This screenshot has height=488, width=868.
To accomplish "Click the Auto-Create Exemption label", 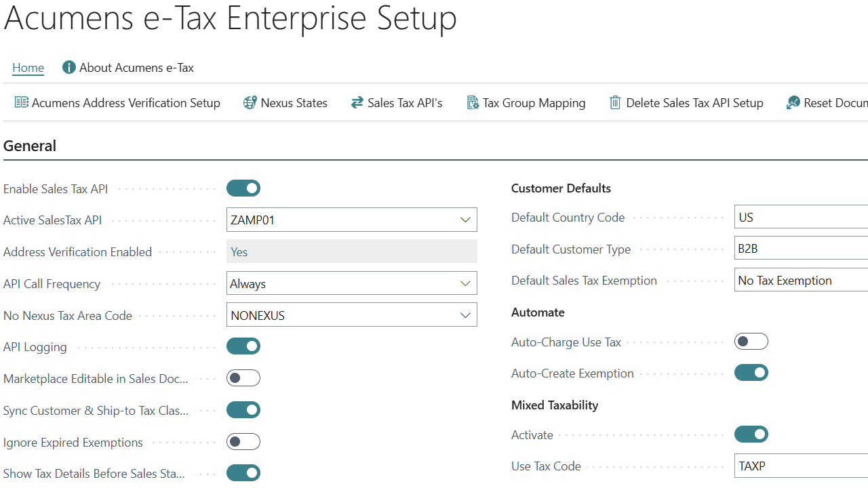I will pyautogui.click(x=572, y=373).
